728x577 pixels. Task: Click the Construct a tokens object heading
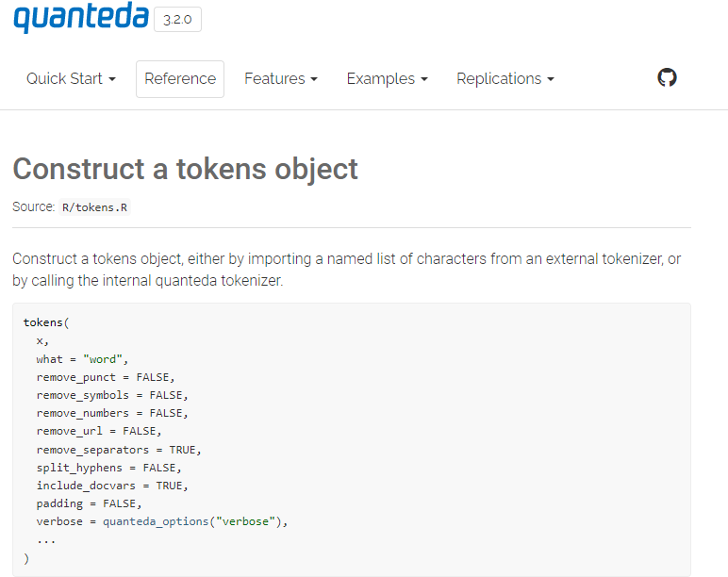tap(185, 169)
